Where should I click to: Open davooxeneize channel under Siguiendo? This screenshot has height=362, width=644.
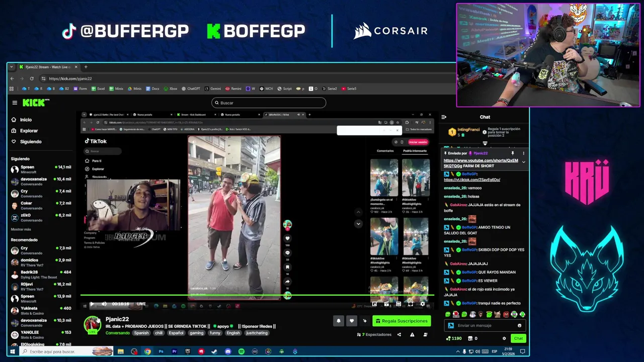(x=41, y=182)
